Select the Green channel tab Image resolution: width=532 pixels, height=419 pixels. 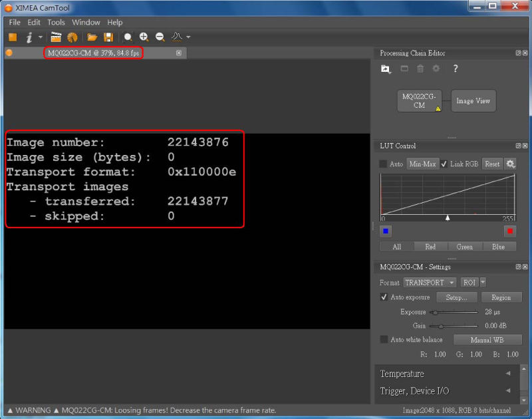tap(464, 247)
